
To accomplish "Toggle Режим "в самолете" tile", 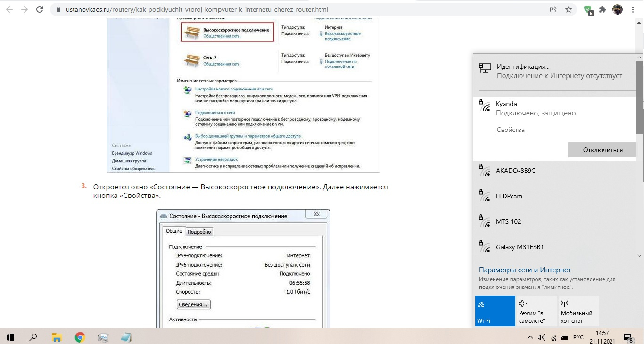I will click(537, 311).
